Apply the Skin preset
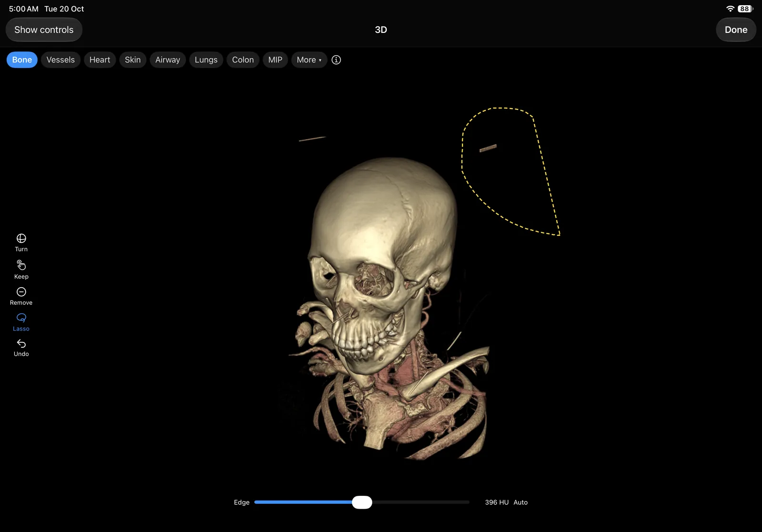Image resolution: width=762 pixels, height=532 pixels. coord(132,60)
